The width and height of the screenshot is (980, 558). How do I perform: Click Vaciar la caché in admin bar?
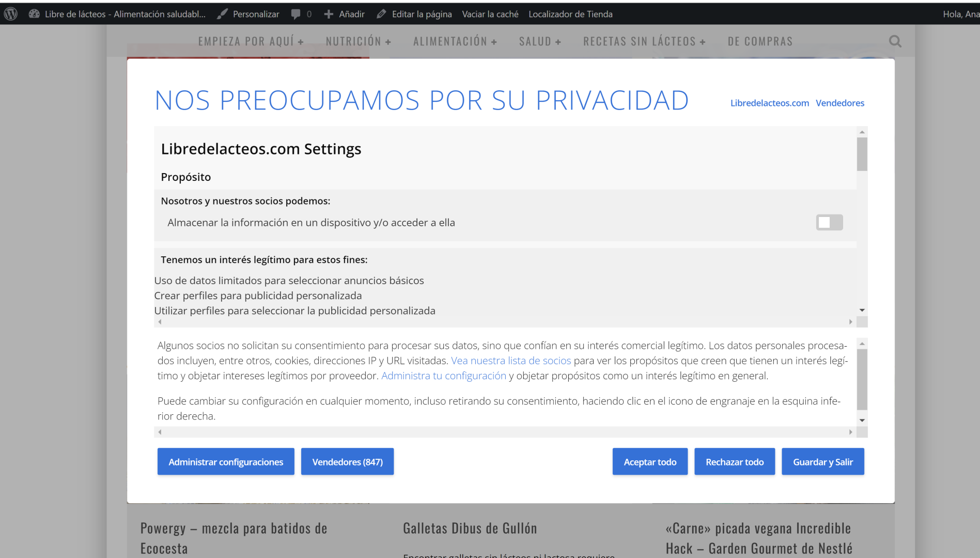tap(490, 14)
